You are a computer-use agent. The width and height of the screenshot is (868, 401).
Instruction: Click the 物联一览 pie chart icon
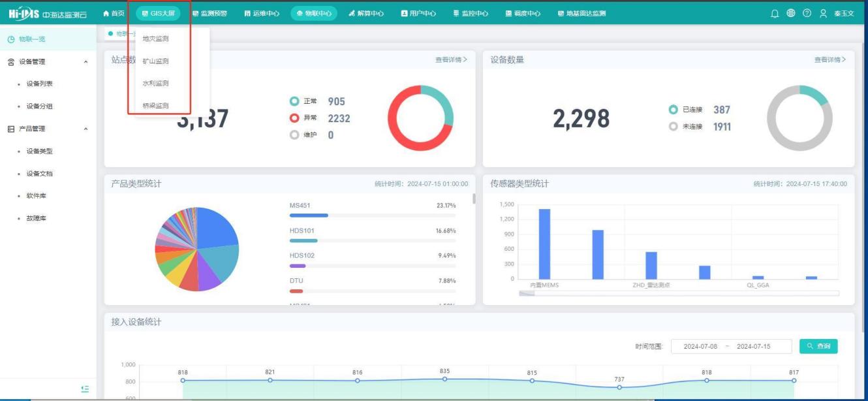pyautogui.click(x=11, y=39)
